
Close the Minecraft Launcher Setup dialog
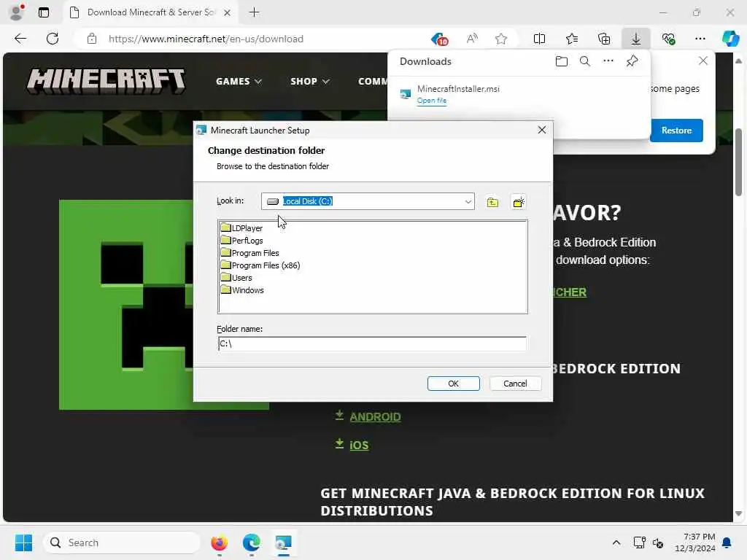542,130
